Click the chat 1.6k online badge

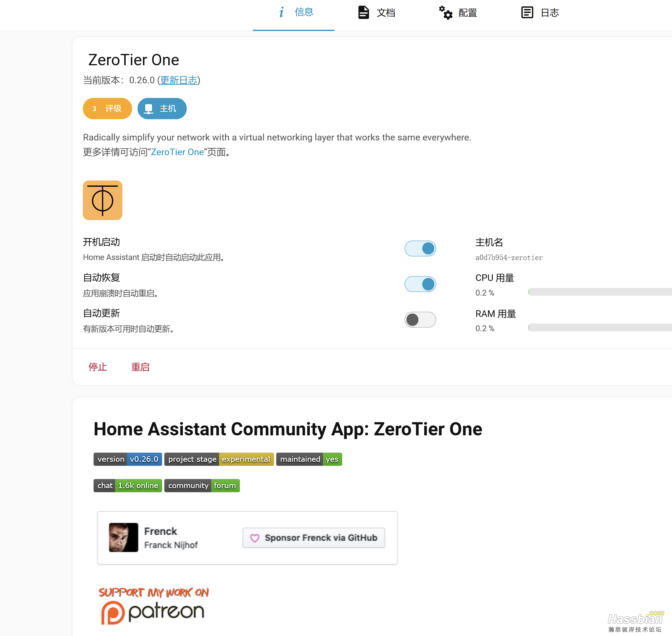pyautogui.click(x=128, y=486)
